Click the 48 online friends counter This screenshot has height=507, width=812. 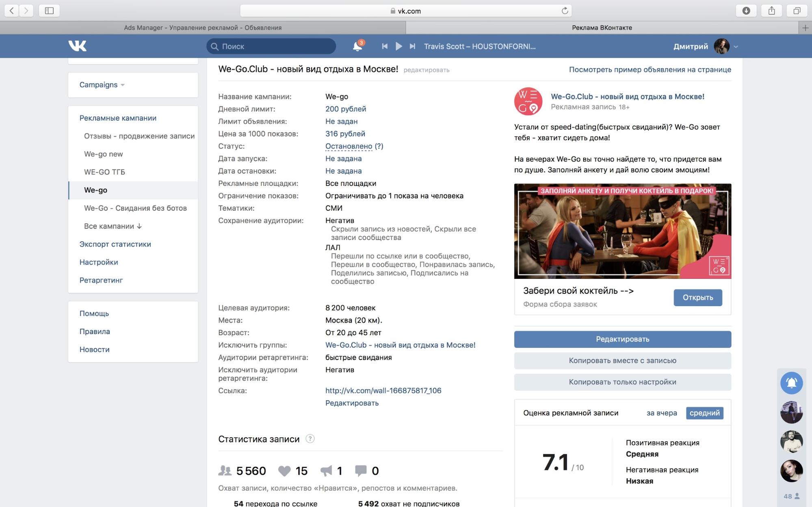791,496
